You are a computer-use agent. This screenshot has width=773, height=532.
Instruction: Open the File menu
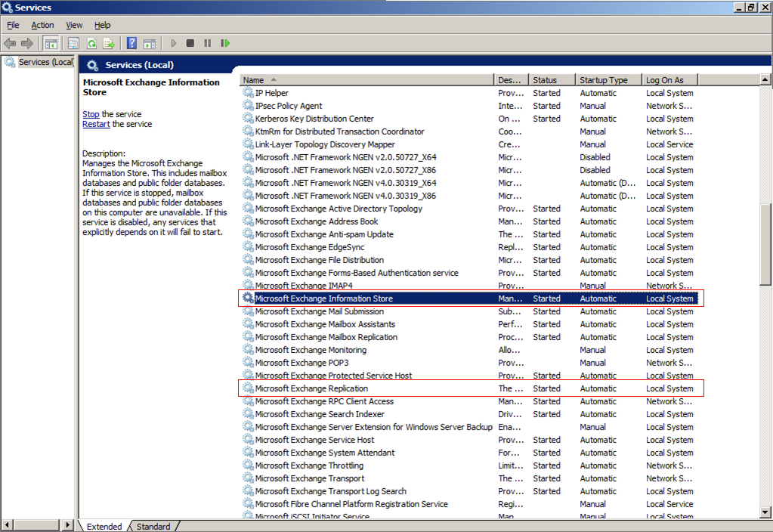[13, 25]
